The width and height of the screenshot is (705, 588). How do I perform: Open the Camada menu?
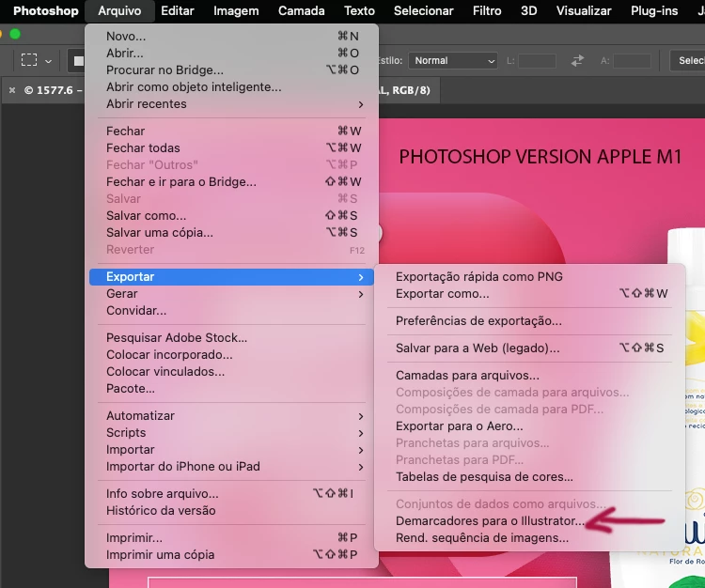click(301, 10)
